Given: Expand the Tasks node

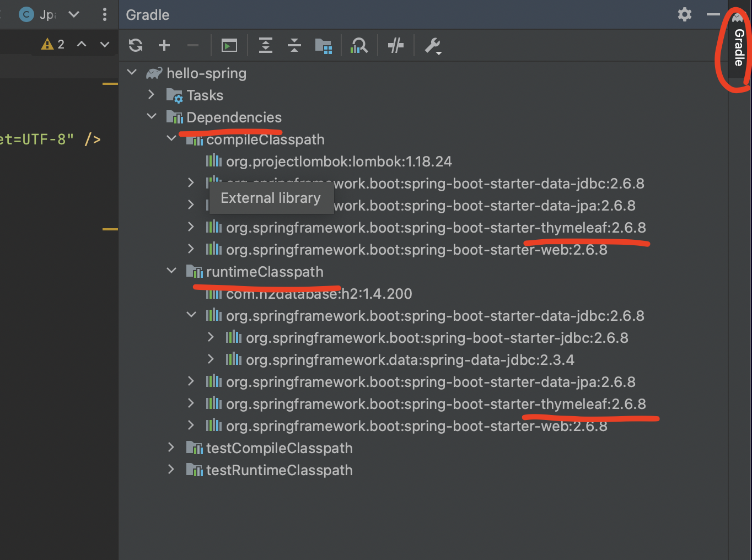Looking at the screenshot, I should (152, 95).
